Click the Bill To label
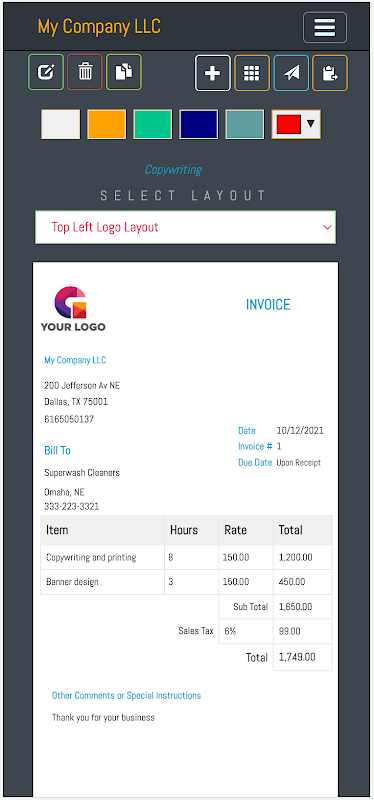Viewport: 374px width, 800px height. click(x=57, y=451)
